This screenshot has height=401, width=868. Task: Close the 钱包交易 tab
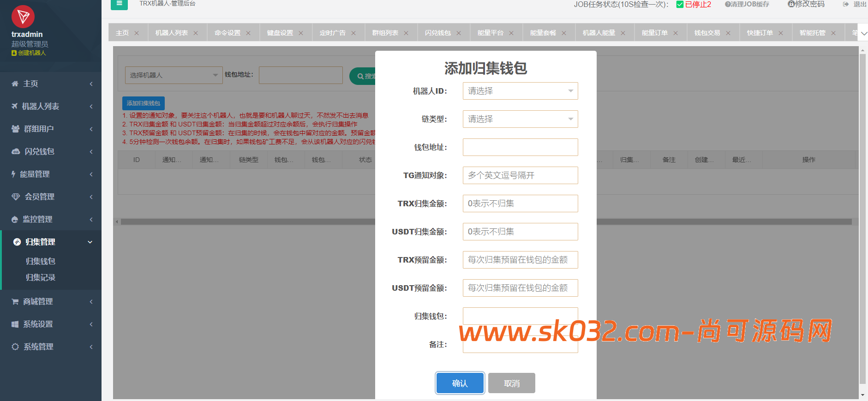click(728, 33)
